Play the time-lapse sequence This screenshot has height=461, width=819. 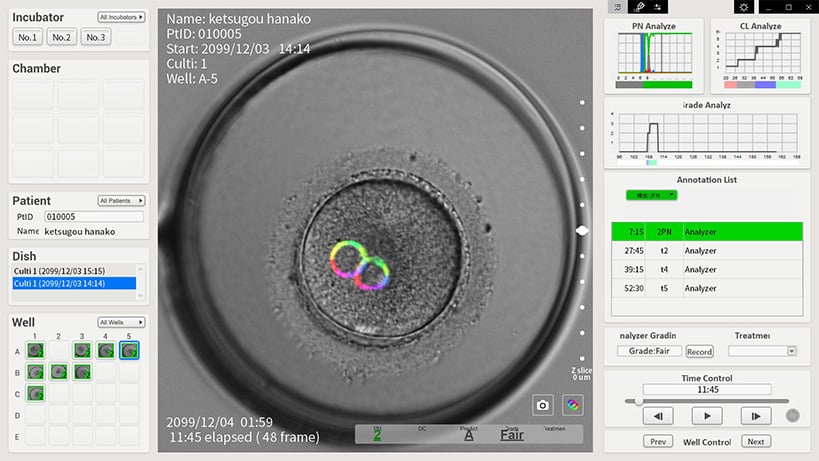(x=707, y=415)
